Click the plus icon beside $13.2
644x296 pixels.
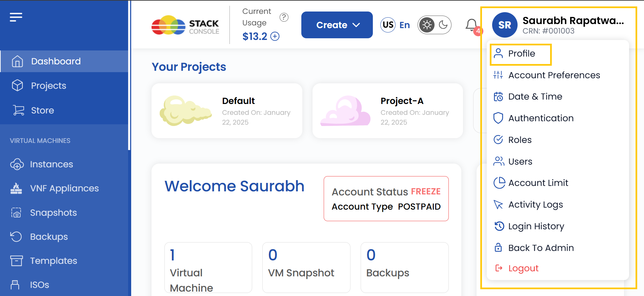[x=275, y=36]
